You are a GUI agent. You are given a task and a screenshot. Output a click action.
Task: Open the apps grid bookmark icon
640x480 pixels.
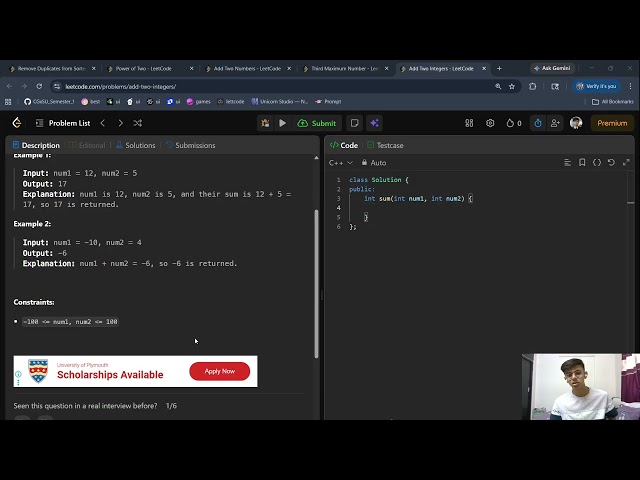click(x=8, y=102)
